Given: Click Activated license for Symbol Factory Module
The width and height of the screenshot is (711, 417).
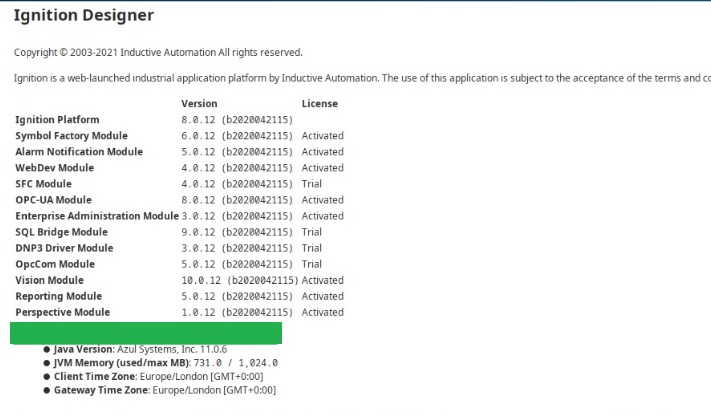Looking at the screenshot, I should 323,136.
